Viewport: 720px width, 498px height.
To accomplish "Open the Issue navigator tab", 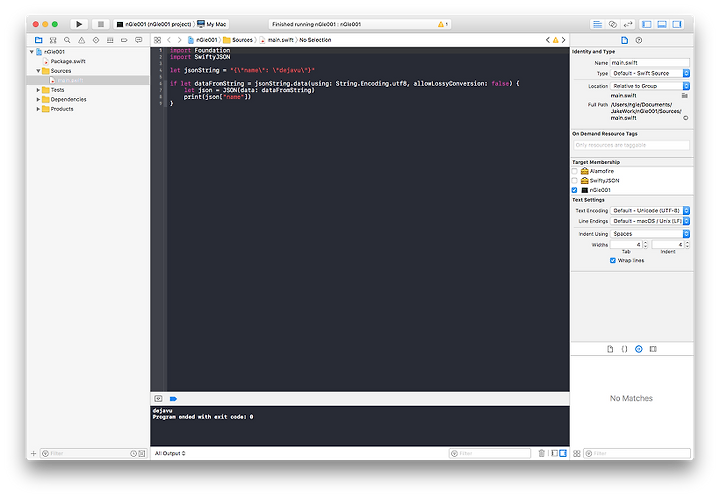I will point(81,40).
